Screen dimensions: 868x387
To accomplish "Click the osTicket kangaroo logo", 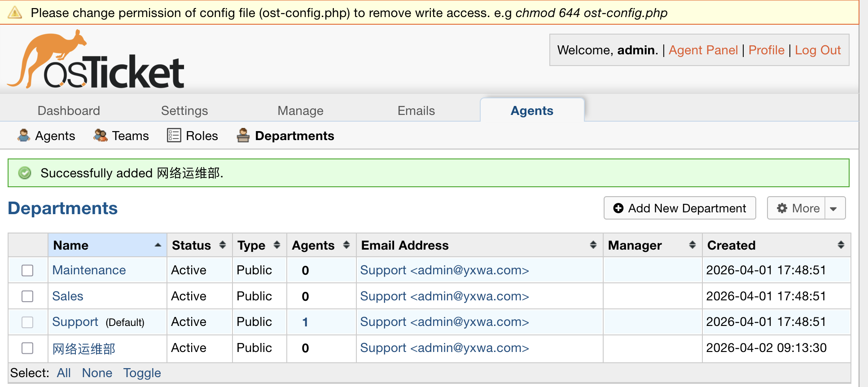I will (95, 60).
